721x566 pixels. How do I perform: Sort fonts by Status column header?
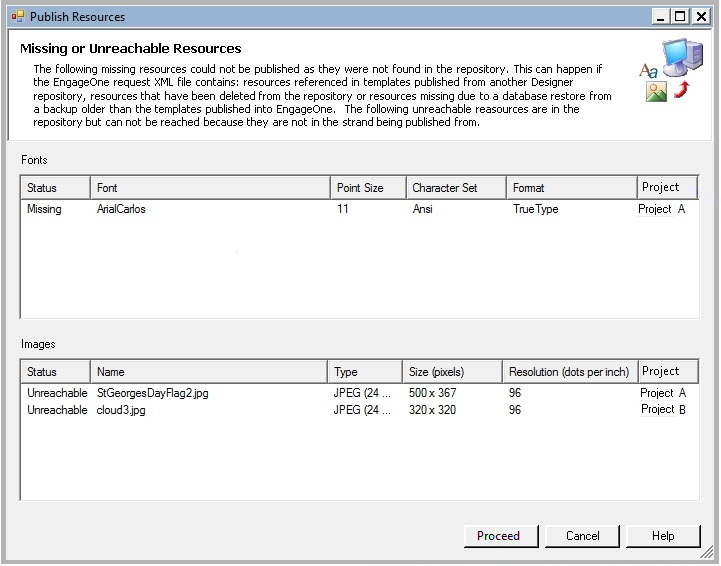pos(55,188)
